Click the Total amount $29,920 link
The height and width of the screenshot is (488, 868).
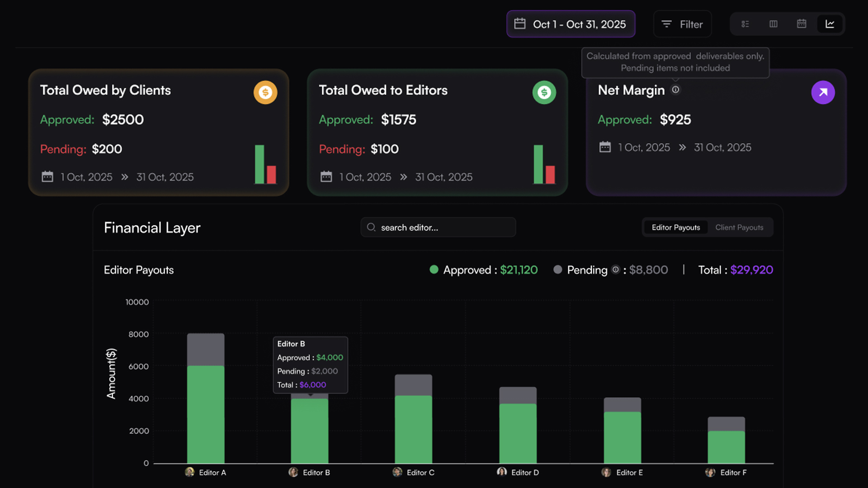tap(752, 270)
